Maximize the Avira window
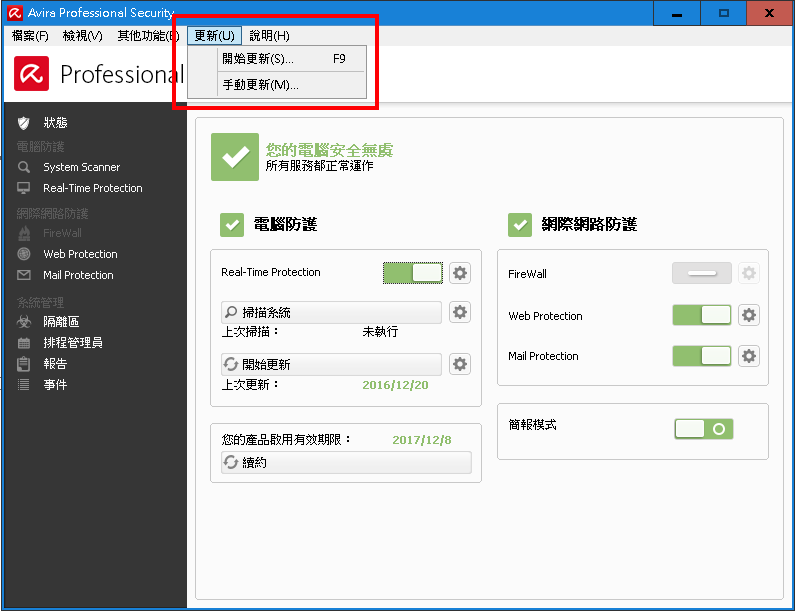795x611 pixels. [724, 13]
